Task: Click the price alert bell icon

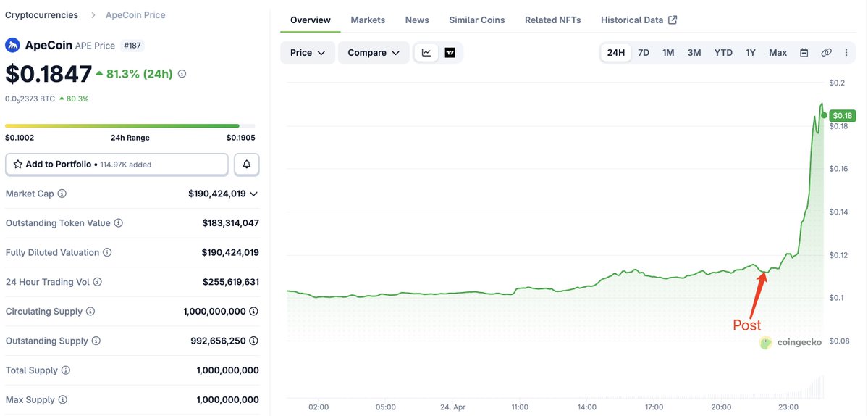Action: (246, 165)
